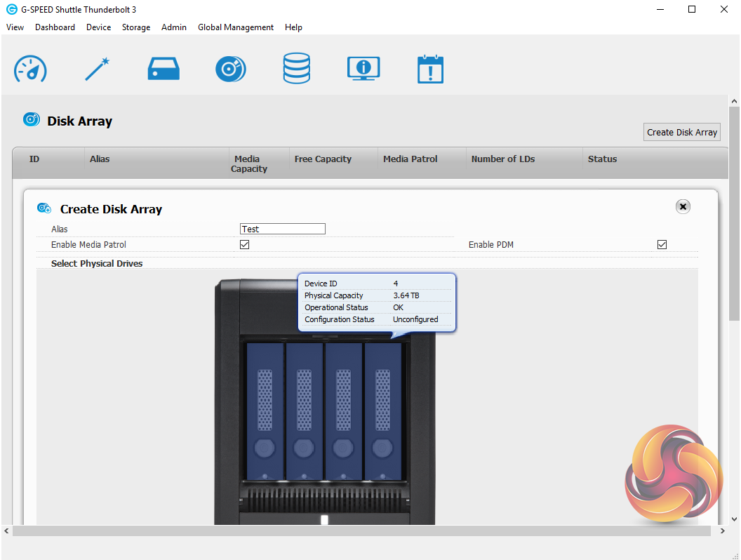The height and width of the screenshot is (560, 741).
Task: Open the Storage menu
Action: point(136,27)
